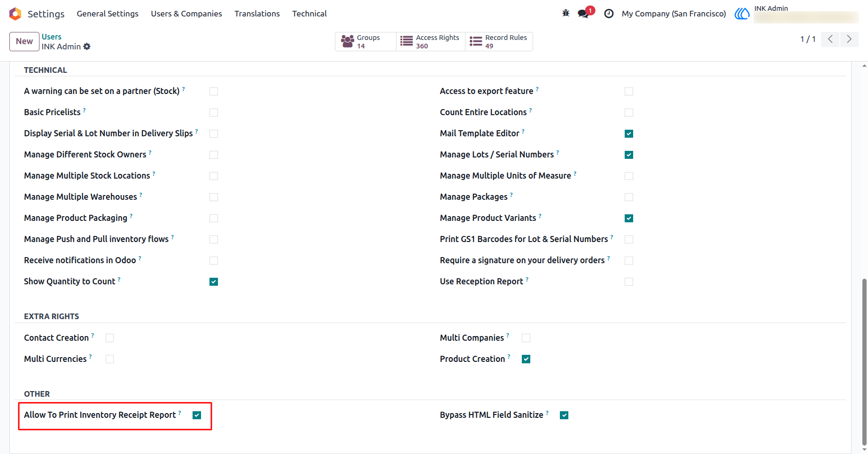The height and width of the screenshot is (454, 868).
Task: Click the gear icon next to INK Admin
Action: pyautogui.click(x=87, y=47)
